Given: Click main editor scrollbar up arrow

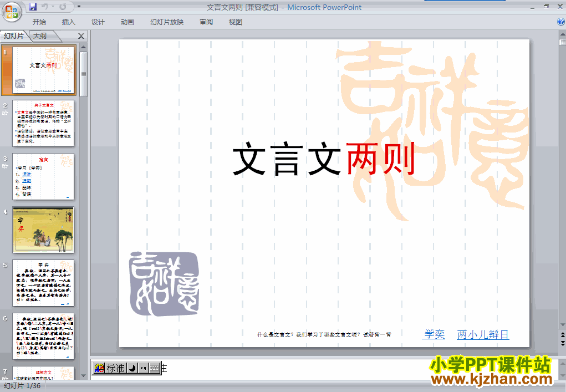Looking at the screenshot, I should pos(562,34).
